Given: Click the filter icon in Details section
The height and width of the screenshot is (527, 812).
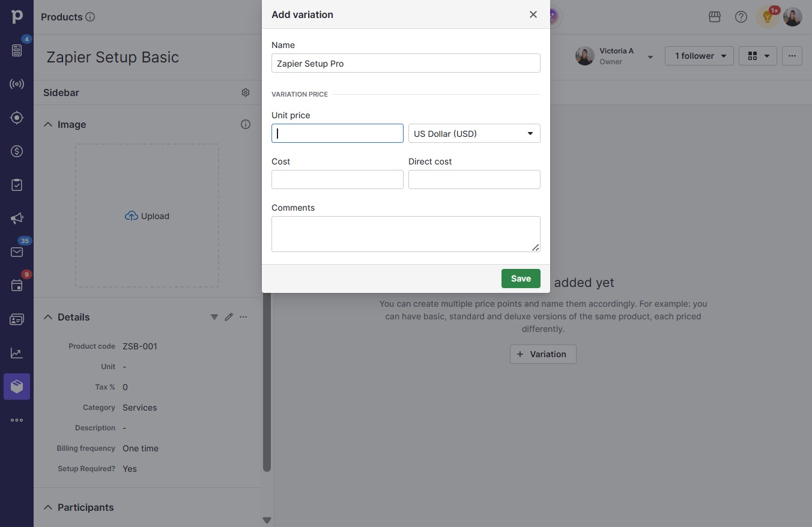Looking at the screenshot, I should [214, 317].
